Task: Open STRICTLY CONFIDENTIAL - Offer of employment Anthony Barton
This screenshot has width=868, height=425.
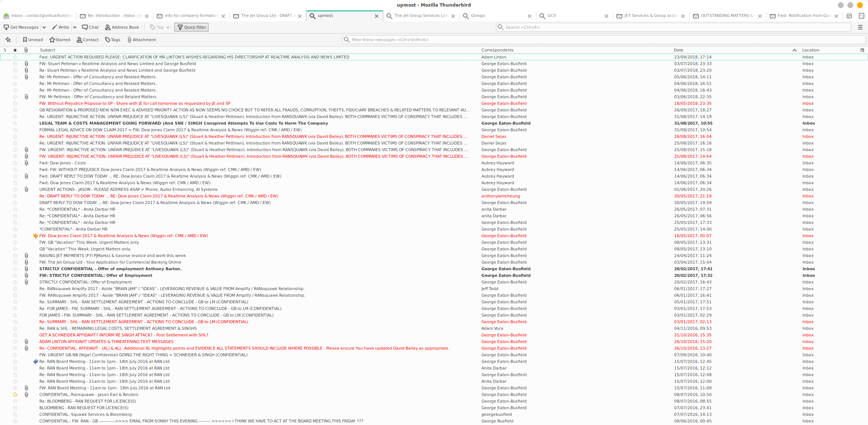Action: [x=434, y=269]
